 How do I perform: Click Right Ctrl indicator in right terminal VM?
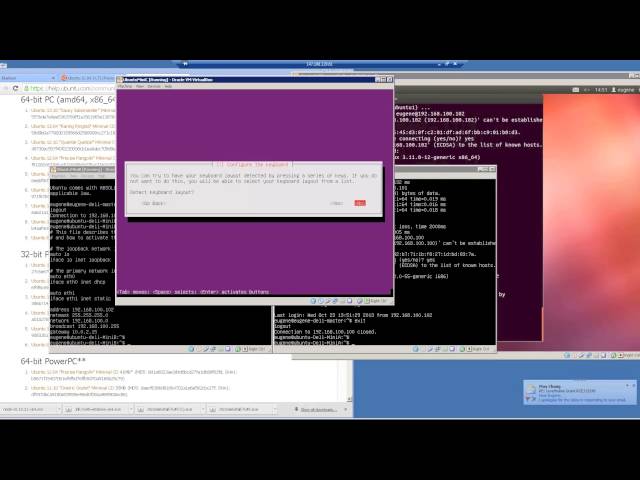480,349
